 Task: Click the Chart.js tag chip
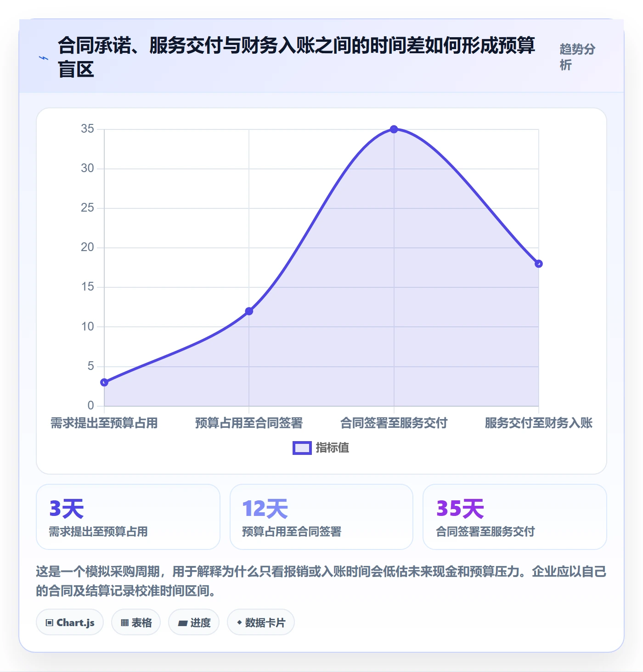point(70,622)
